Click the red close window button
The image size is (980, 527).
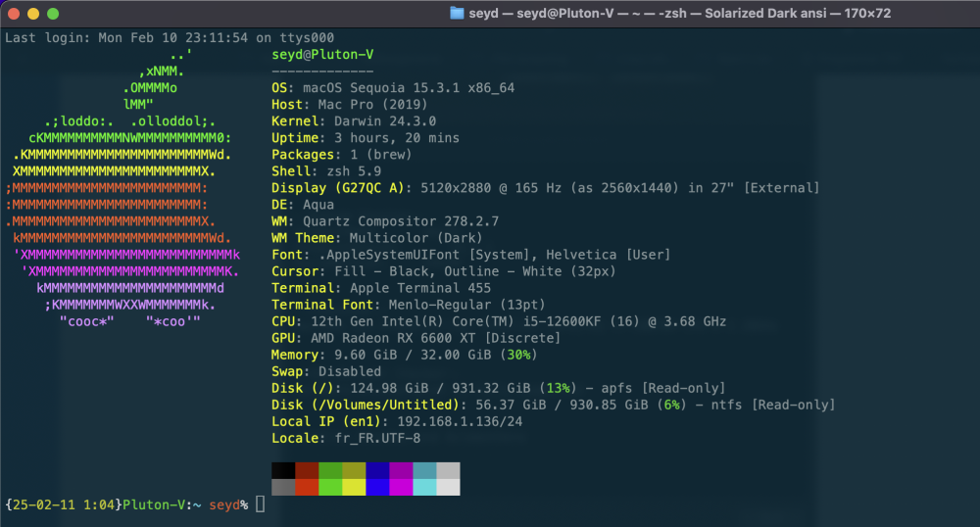[x=14, y=13]
